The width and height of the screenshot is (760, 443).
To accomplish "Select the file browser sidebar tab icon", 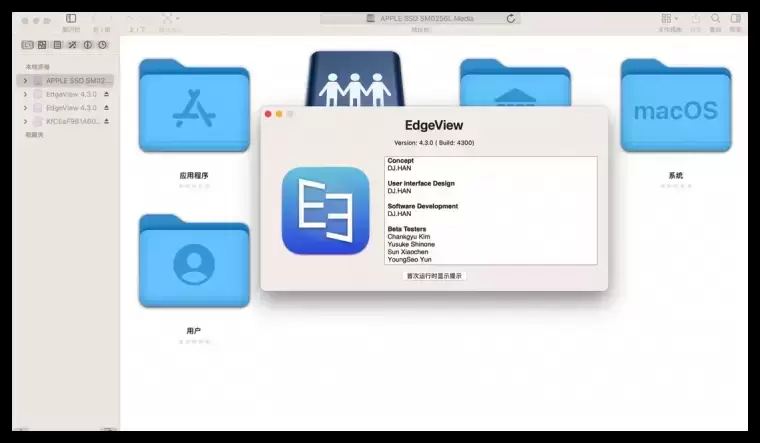I will click(x=28, y=45).
